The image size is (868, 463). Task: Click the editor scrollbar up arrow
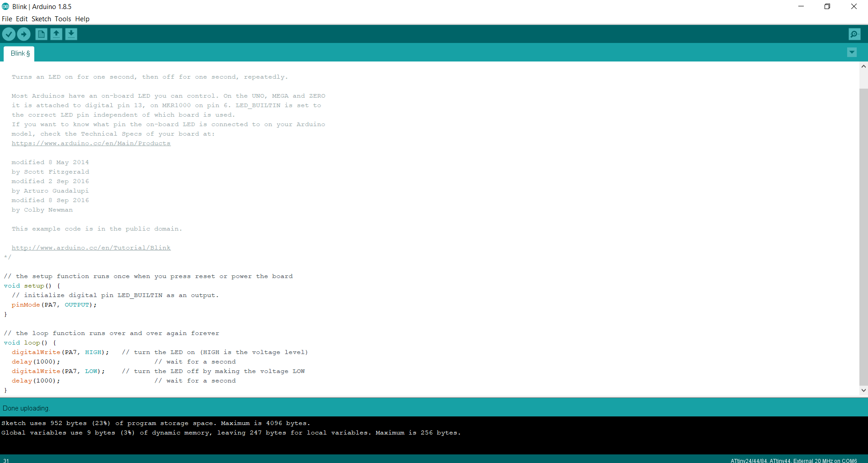point(863,66)
